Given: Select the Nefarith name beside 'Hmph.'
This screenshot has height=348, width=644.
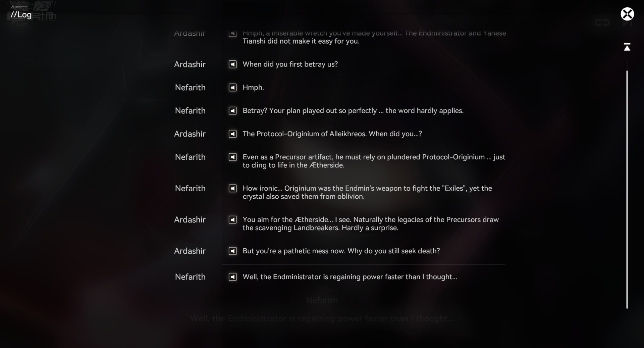Looking at the screenshot, I should (x=190, y=87).
